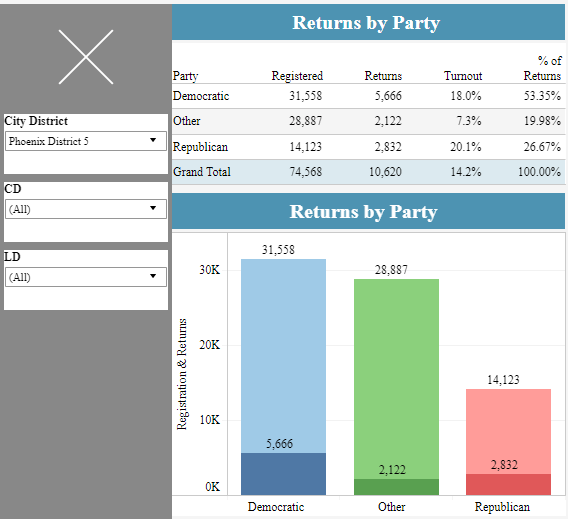Click the Democratic returns value 5,666 in table
This screenshot has height=519, width=568.
[388, 96]
